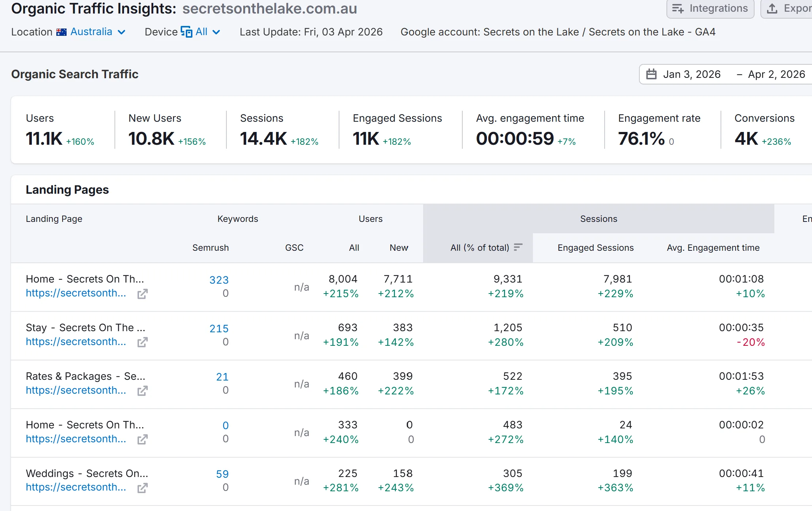Expand the Device chevron arrow
This screenshot has height=511, width=812.
click(x=217, y=32)
